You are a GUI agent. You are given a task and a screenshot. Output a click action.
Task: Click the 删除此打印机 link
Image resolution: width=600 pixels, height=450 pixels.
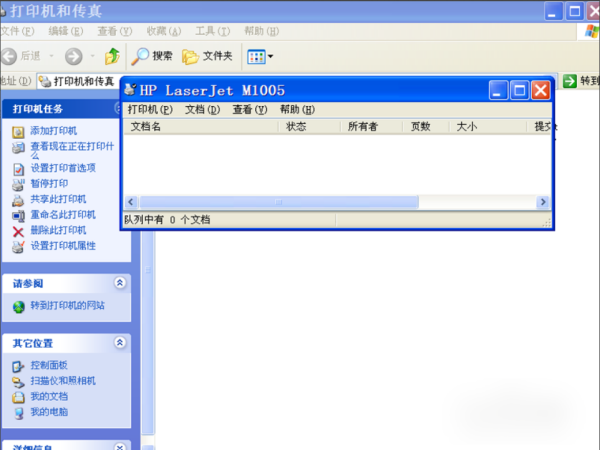[x=58, y=230]
